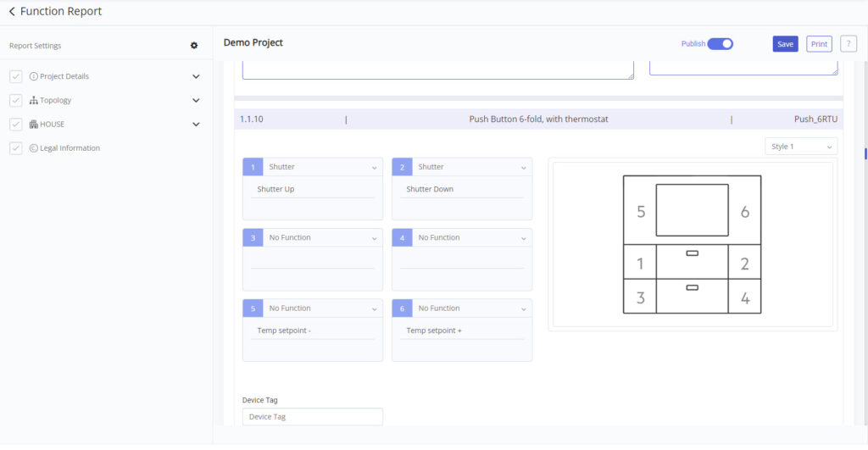Viewport: 868px width, 450px height.
Task: Open report settings gear icon
Action: point(194,46)
